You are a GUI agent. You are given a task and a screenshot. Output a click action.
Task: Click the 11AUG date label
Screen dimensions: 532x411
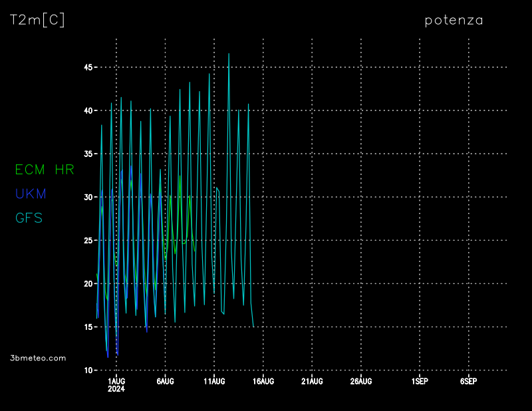tap(214, 381)
